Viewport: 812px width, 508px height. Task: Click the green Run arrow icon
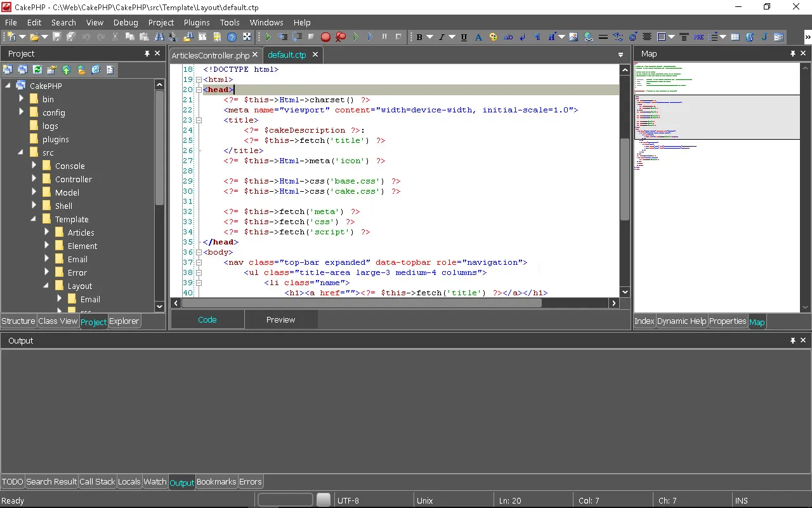tap(268, 37)
